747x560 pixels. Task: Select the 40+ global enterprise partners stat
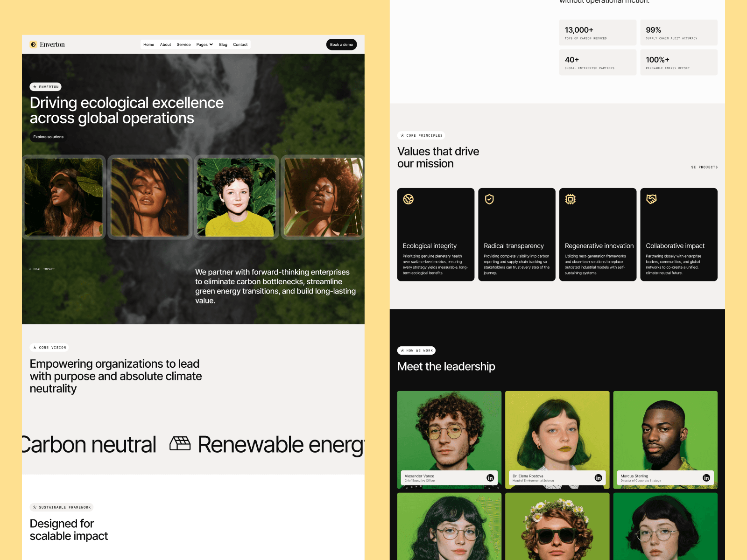598,62
